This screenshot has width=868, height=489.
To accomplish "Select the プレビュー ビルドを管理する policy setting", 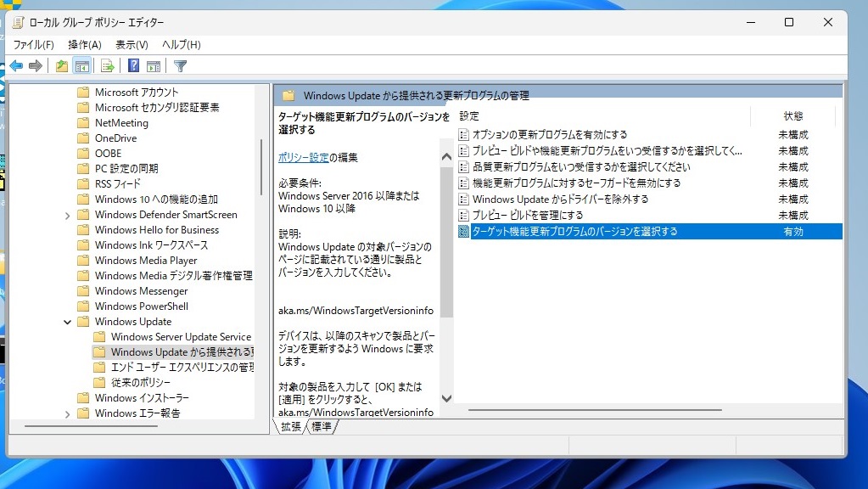I will pyautogui.click(x=527, y=215).
